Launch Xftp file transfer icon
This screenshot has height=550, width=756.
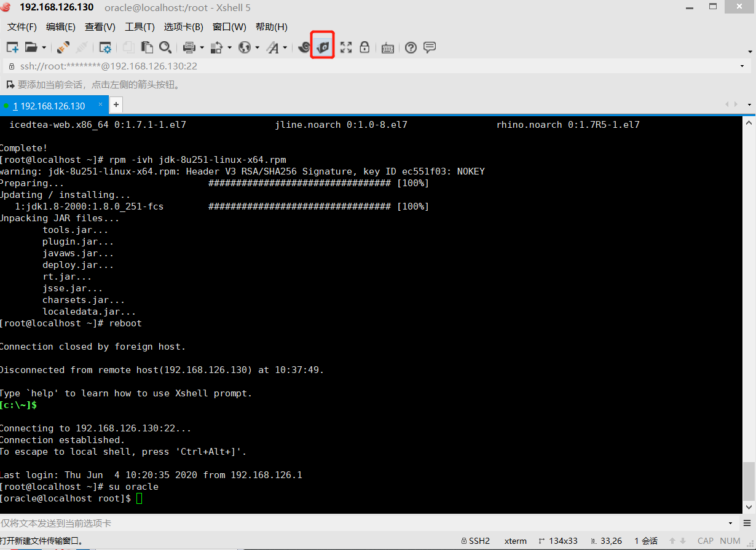(323, 47)
